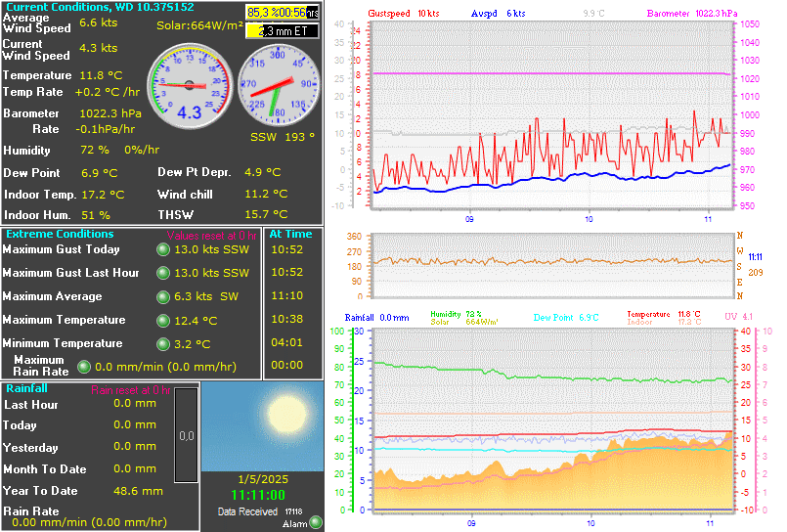This screenshot has height=532, width=787.
Task: Click the Average Wind Speed value 6.6 kts
Action: 99,22
